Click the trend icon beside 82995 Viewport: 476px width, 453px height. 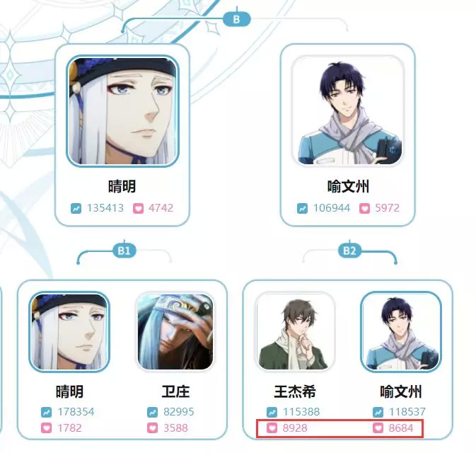(152, 412)
